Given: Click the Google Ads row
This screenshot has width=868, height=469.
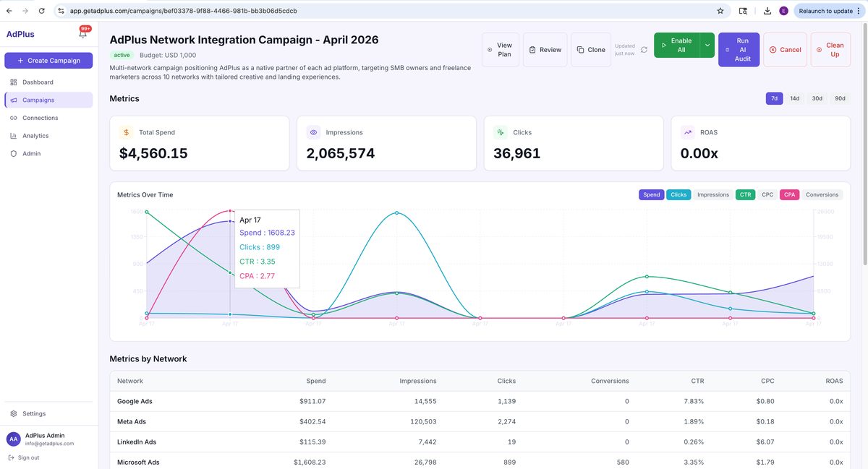Looking at the screenshot, I should click(480, 401).
